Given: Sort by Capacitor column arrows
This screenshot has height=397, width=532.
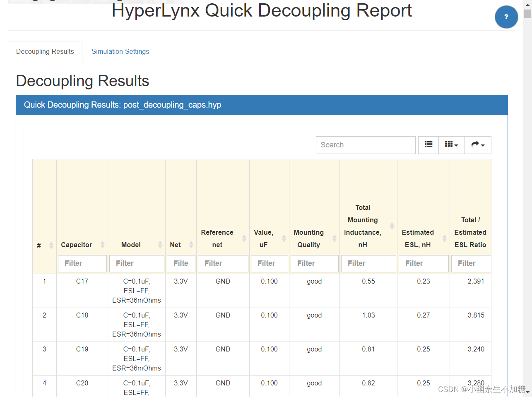Looking at the screenshot, I should pos(103,245).
